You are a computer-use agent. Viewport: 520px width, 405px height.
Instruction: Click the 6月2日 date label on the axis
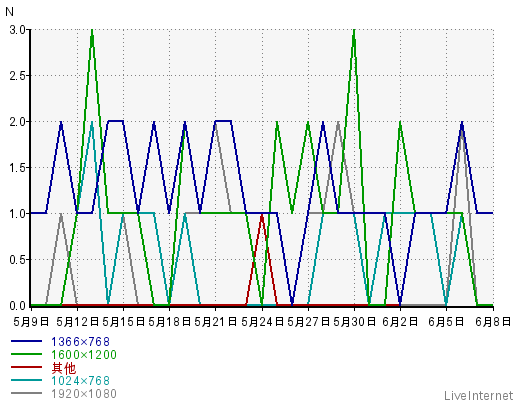click(x=400, y=322)
